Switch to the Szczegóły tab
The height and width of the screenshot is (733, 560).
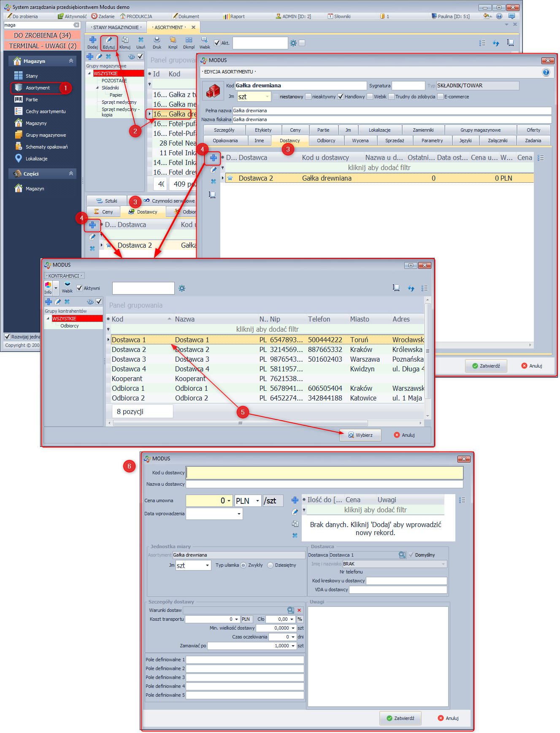[x=224, y=130]
